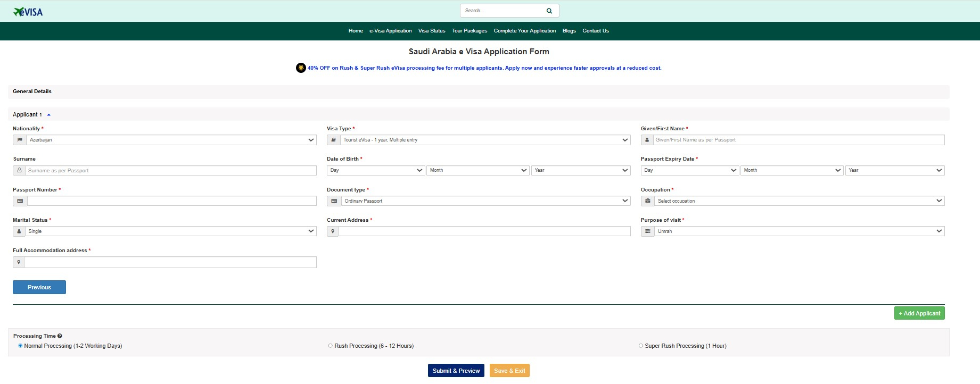980x384 pixels.
Task: Click the Given/First Name input field
Action: [x=798, y=140]
